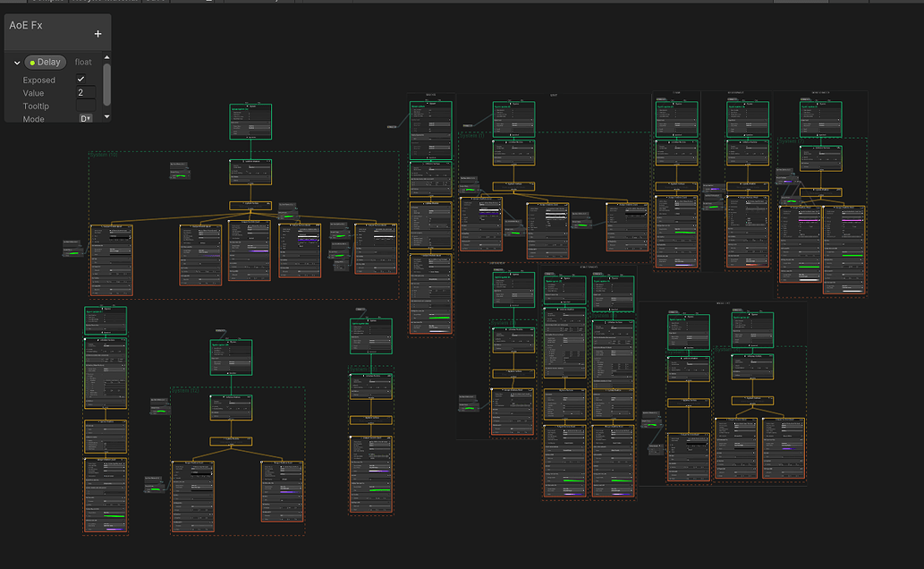Select Update Particle context inside System (12)
The image size is (924, 569).
pyautogui.click(x=231, y=441)
